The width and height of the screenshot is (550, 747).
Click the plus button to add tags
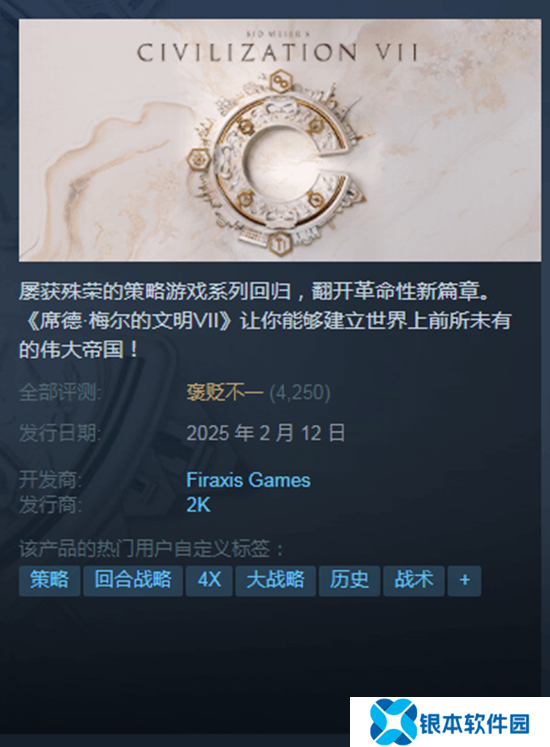tap(464, 580)
